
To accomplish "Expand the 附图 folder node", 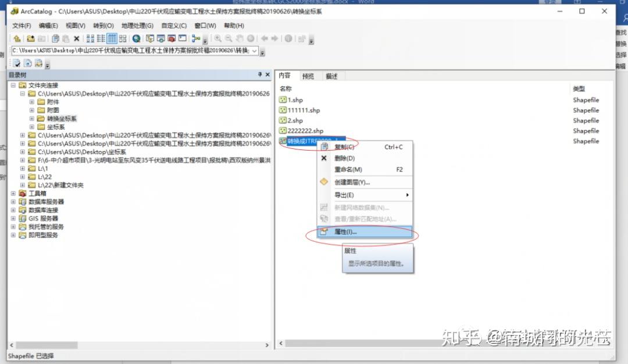I will (x=31, y=110).
